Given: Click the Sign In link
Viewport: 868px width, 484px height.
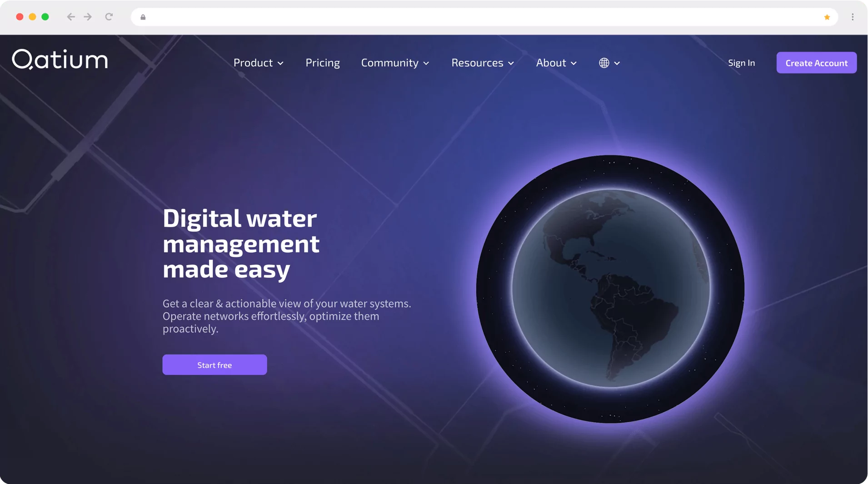Looking at the screenshot, I should coord(741,63).
